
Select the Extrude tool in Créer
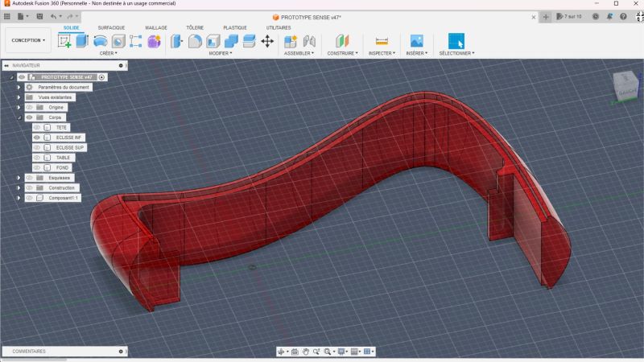click(82, 41)
